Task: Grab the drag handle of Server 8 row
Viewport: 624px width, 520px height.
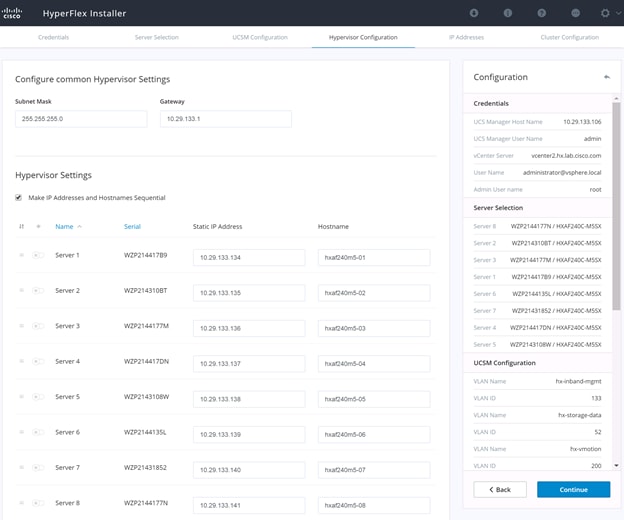Action: [21, 503]
